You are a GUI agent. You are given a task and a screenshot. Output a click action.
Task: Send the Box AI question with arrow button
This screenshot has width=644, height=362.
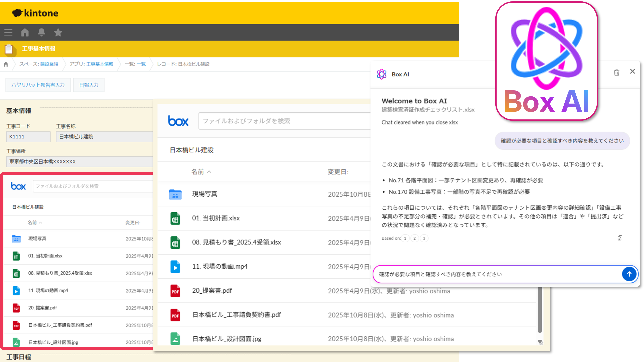[x=629, y=274]
